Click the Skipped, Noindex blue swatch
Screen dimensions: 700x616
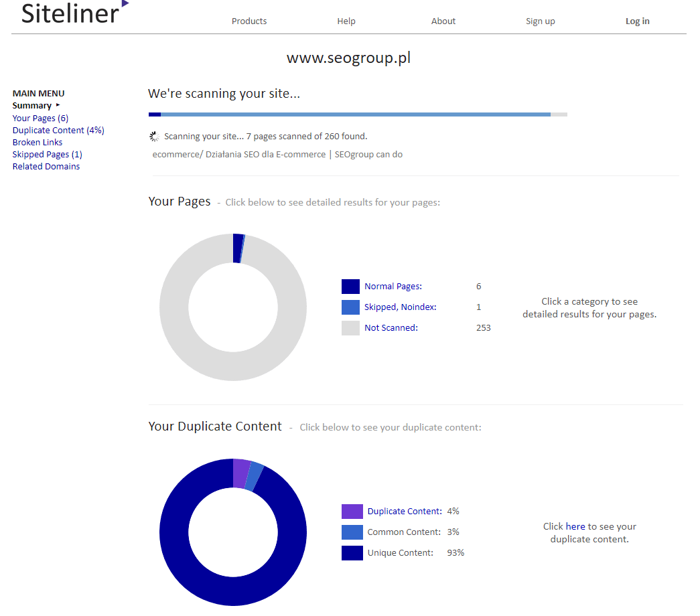[x=350, y=307]
